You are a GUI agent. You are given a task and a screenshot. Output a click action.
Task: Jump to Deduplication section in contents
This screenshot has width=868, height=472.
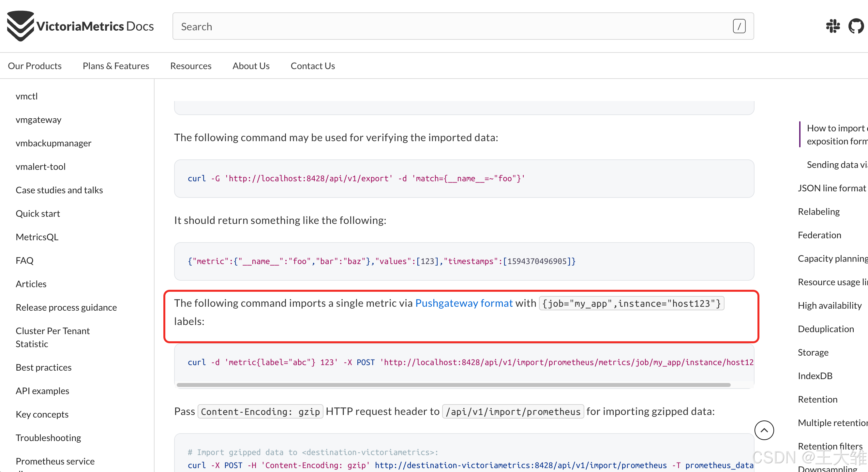click(826, 329)
